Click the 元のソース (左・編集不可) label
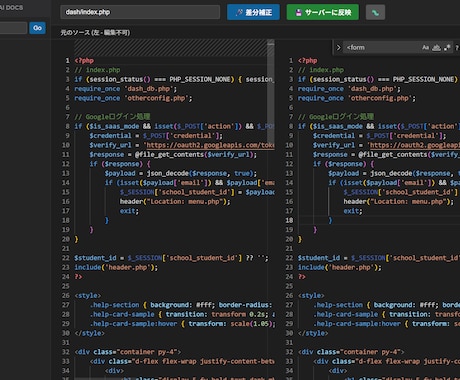 pyautogui.click(x=95, y=33)
